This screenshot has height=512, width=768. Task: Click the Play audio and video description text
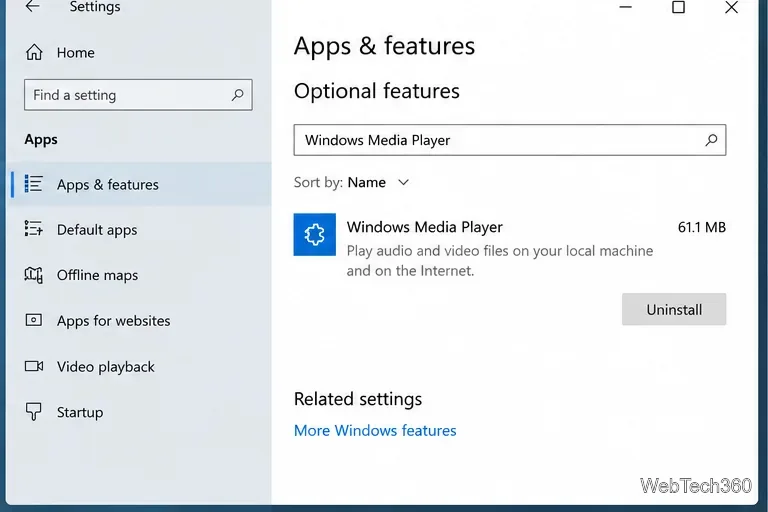pyautogui.click(x=500, y=261)
